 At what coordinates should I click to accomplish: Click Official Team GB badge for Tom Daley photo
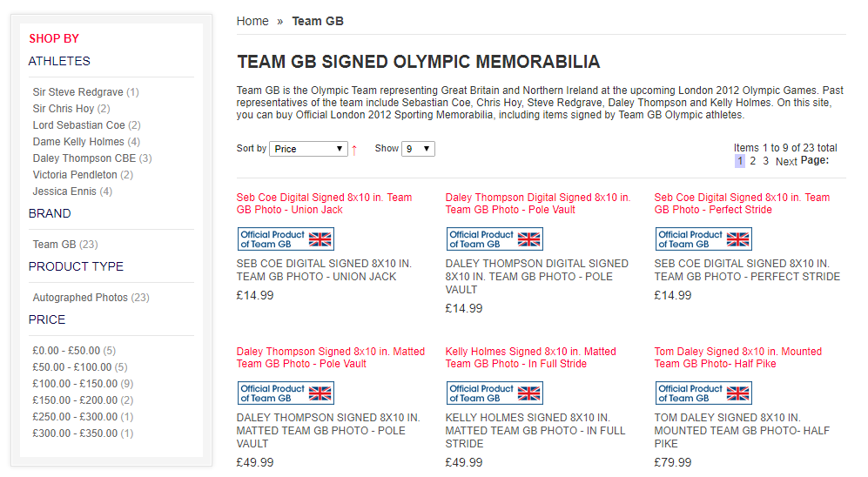703,393
